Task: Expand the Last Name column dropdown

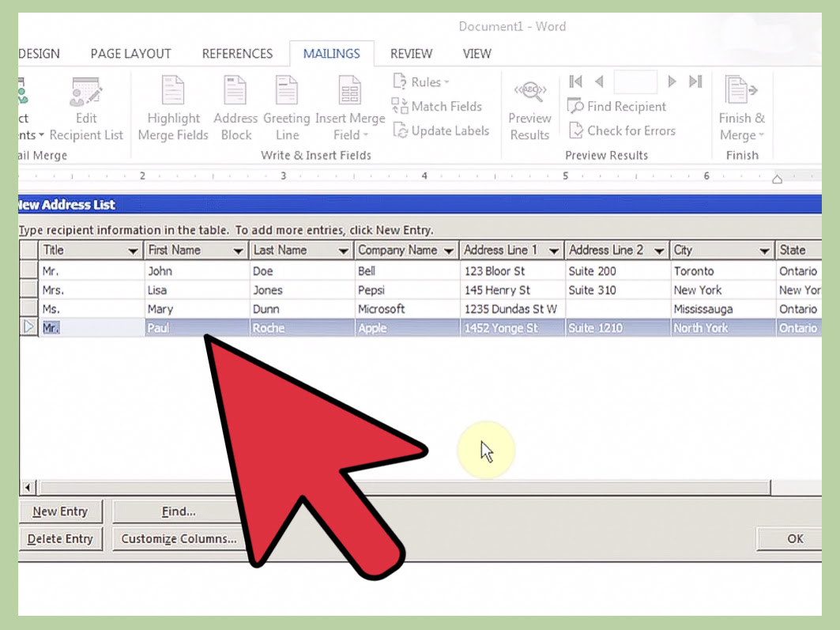Action: point(344,251)
